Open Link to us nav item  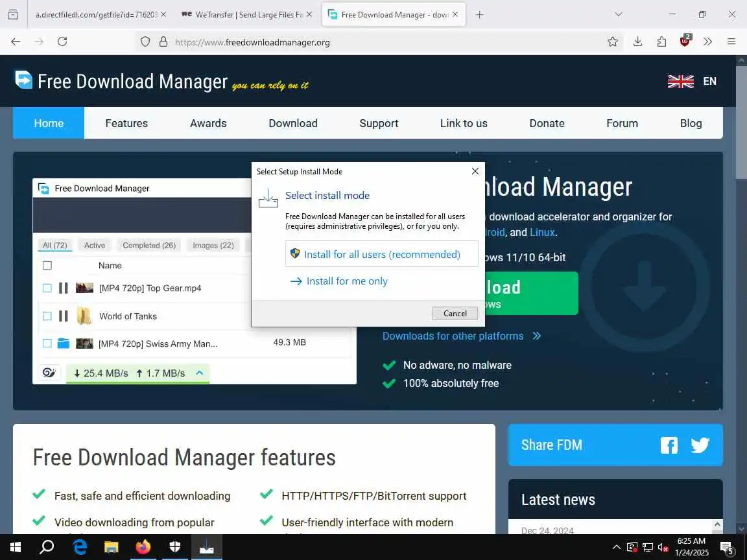464,123
